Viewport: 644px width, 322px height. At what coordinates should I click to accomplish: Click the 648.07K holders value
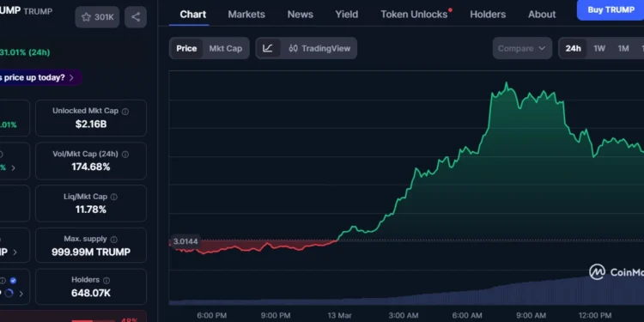91,293
